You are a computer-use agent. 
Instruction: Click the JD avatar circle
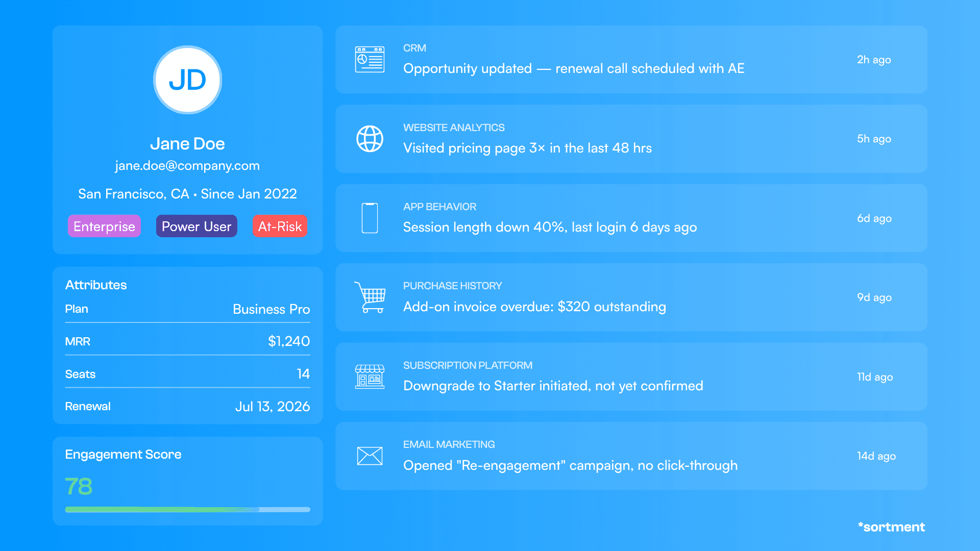[x=187, y=80]
